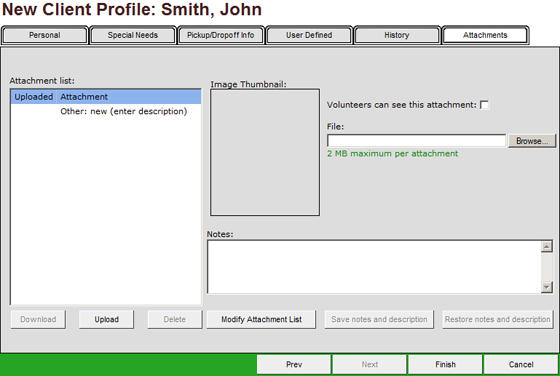
Task: Open Modify Attachment List
Action: coord(261,319)
